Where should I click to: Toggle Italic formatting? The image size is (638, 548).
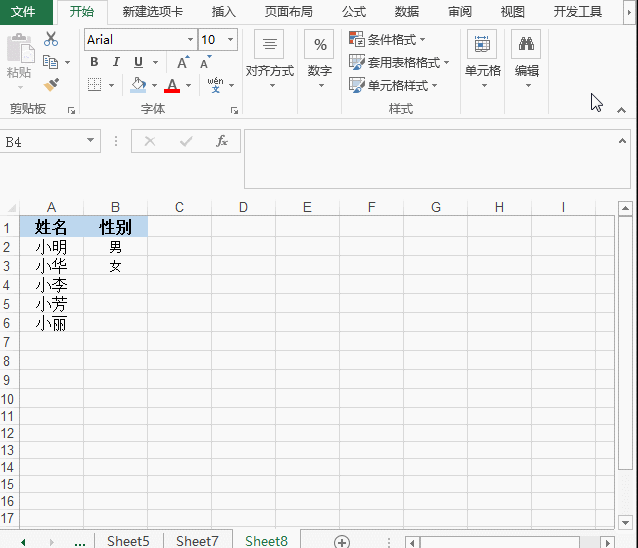[116, 62]
